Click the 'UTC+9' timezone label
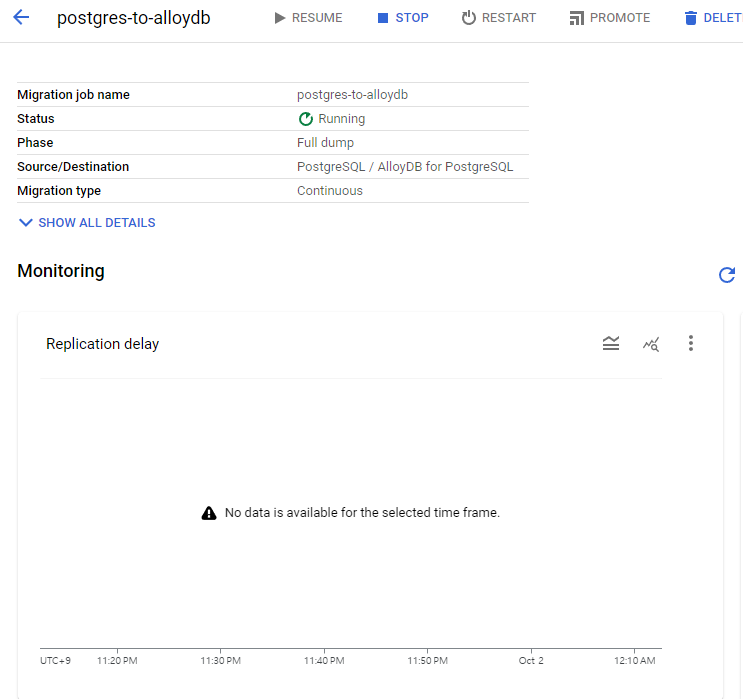 click(55, 661)
